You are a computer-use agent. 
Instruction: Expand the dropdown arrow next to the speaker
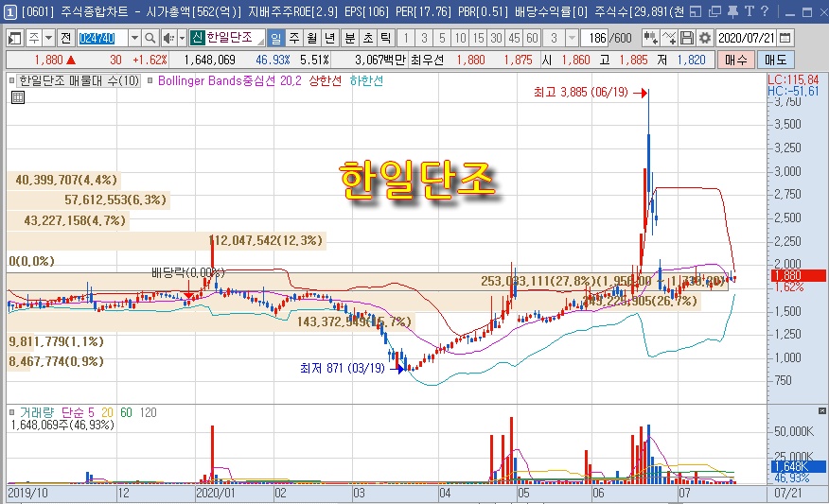click(182, 38)
